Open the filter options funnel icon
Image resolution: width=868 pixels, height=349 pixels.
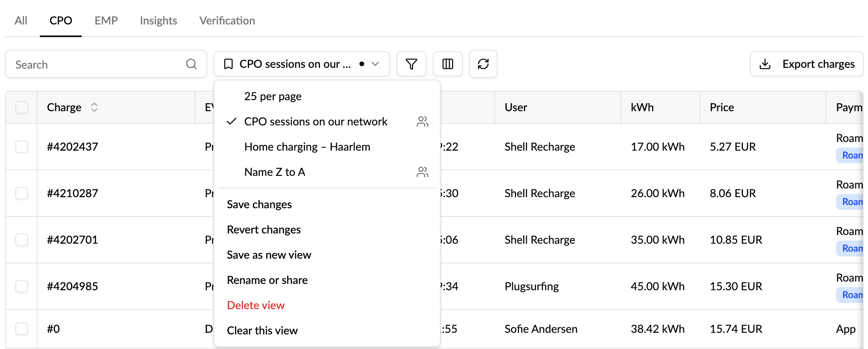(x=411, y=64)
